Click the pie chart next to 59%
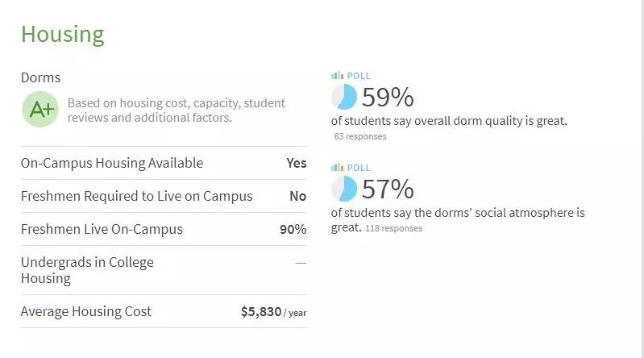The height and width of the screenshot is (358, 644). pyautogui.click(x=344, y=98)
